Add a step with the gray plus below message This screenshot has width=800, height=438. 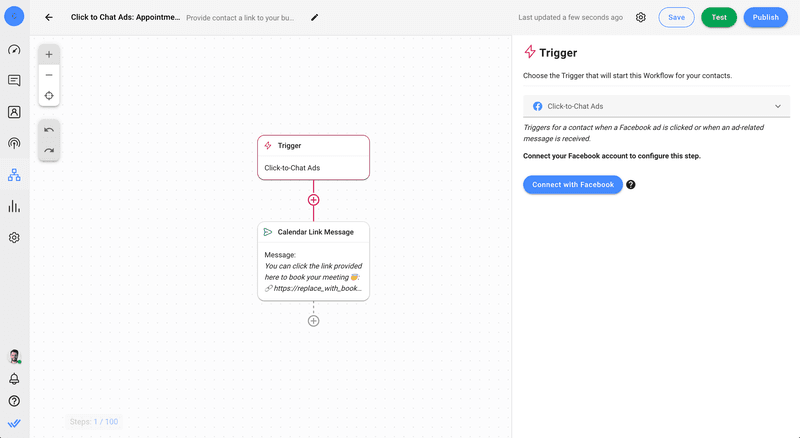point(314,321)
